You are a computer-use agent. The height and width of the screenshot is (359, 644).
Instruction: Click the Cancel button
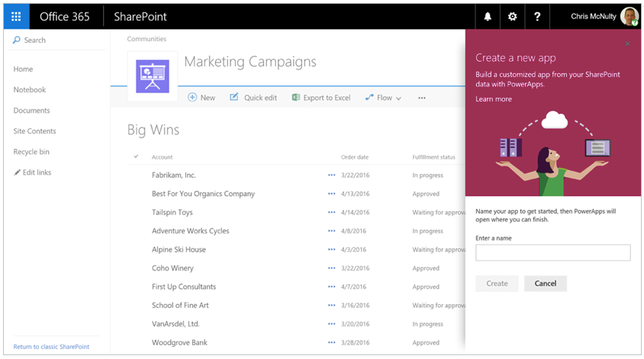(x=545, y=283)
